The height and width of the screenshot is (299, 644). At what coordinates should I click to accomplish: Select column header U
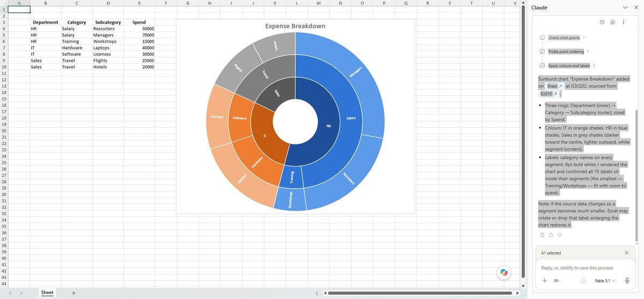click(493, 3)
